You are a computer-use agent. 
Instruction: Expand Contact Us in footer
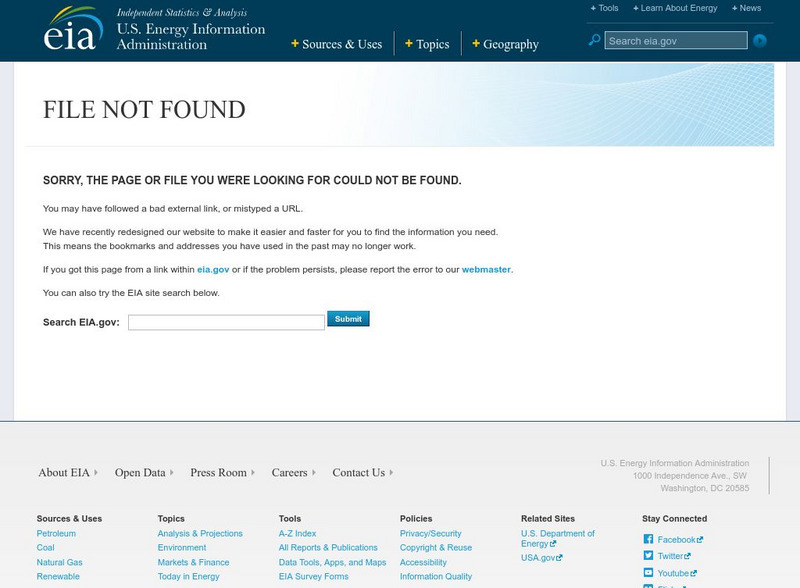[x=363, y=473]
